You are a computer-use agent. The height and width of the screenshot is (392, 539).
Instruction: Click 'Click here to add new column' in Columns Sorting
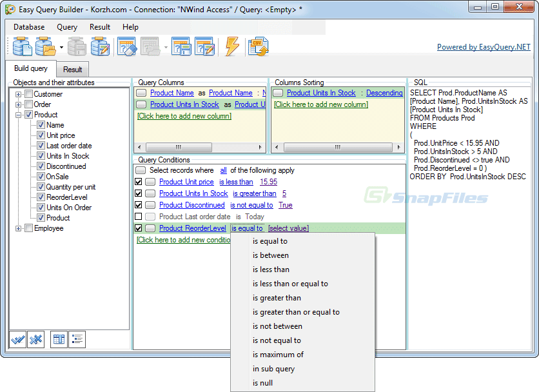(x=320, y=104)
